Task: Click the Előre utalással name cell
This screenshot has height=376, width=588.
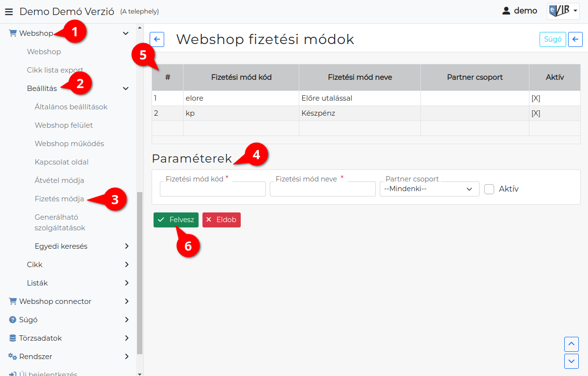Action: pyautogui.click(x=360, y=98)
